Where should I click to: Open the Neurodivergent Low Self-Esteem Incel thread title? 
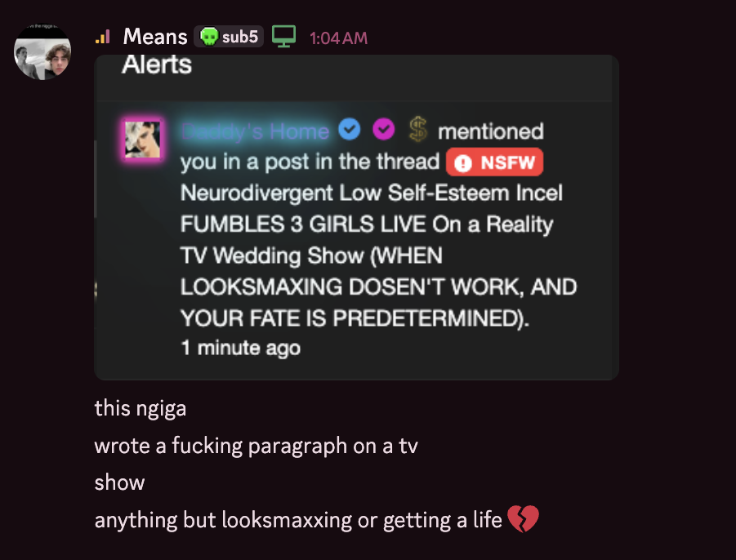point(378,256)
